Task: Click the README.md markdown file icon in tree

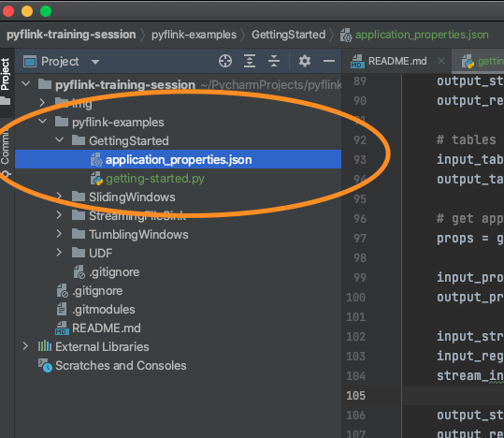Action: click(62, 328)
